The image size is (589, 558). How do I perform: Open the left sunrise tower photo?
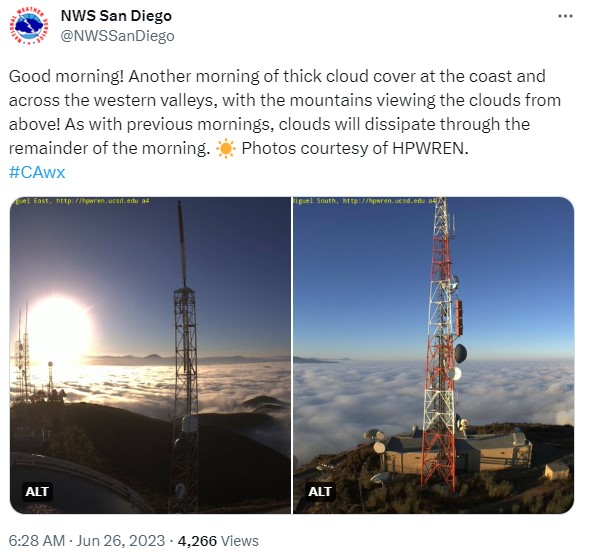[150, 355]
